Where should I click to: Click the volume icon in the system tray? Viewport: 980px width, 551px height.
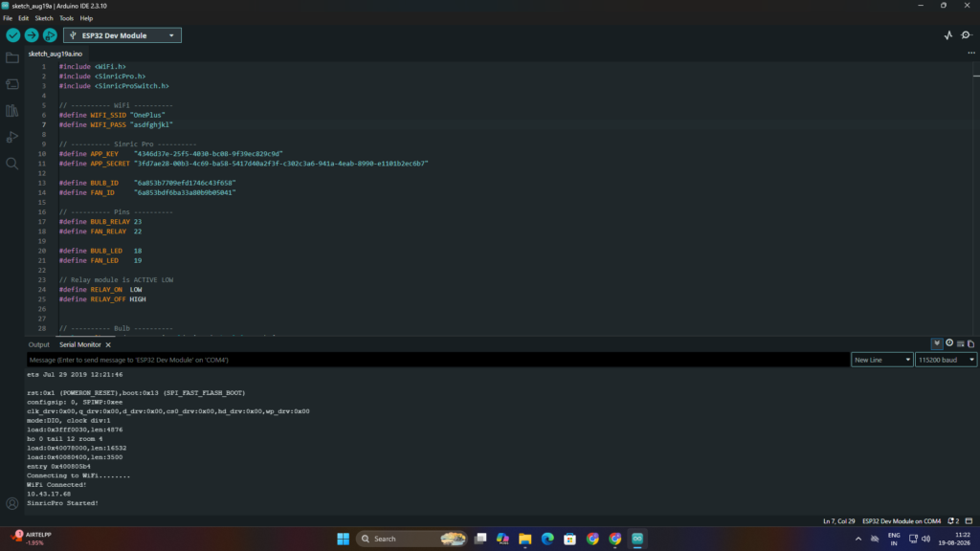[925, 539]
